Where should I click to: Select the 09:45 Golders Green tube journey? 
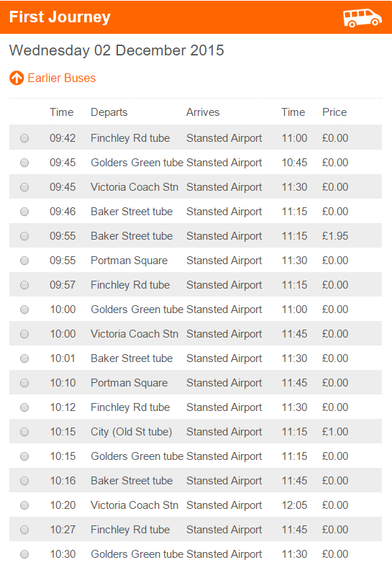click(x=24, y=163)
